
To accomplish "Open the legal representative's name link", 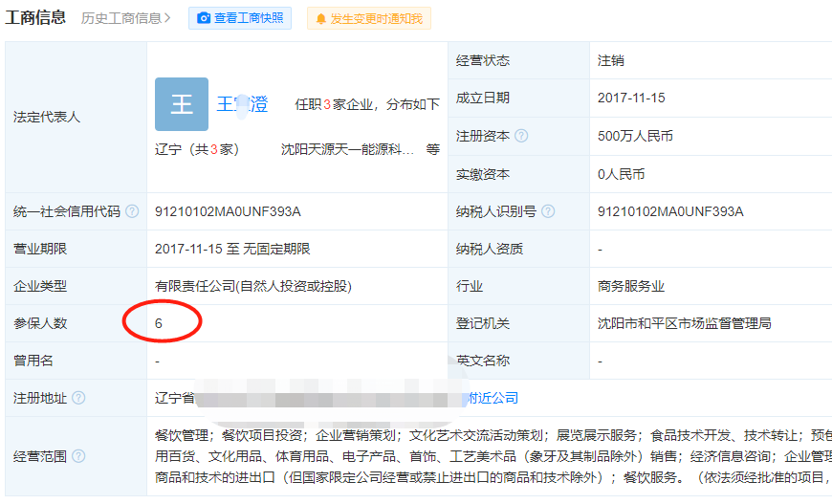I will click(x=243, y=104).
